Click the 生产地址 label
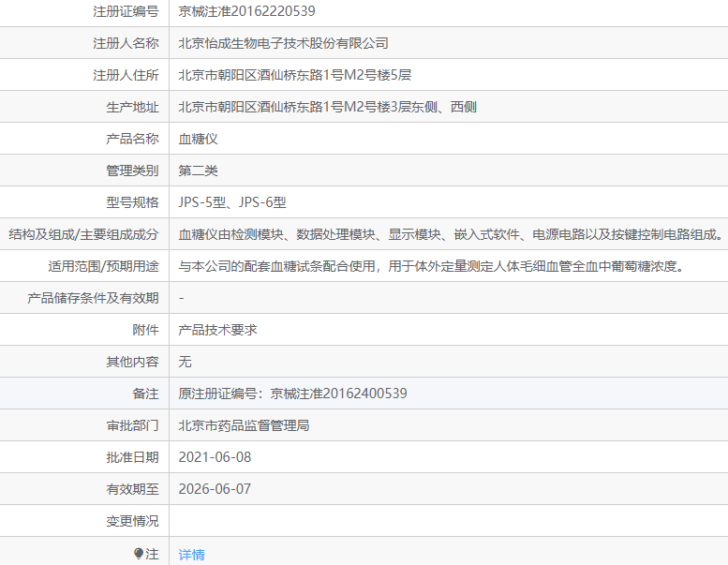728x565 pixels. [132, 107]
